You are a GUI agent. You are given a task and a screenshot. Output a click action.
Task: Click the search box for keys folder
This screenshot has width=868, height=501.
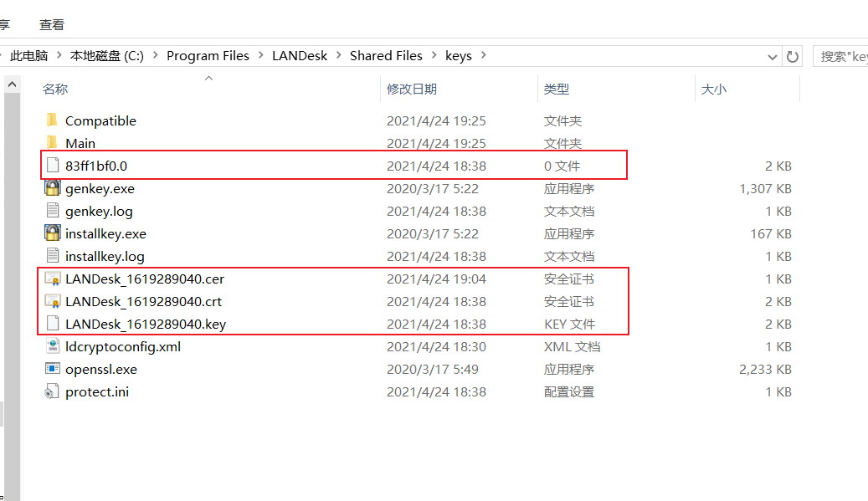pos(841,56)
